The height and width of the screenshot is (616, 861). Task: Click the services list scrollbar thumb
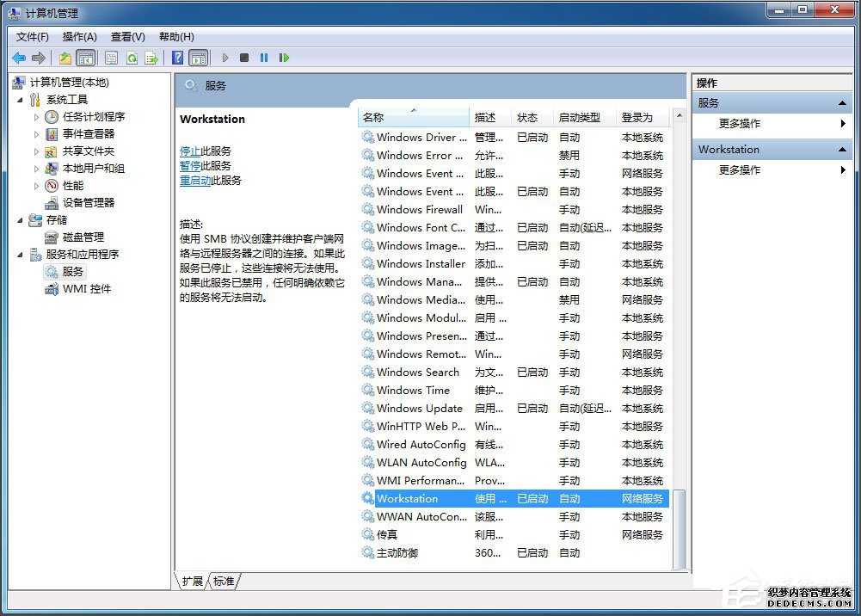click(x=680, y=529)
